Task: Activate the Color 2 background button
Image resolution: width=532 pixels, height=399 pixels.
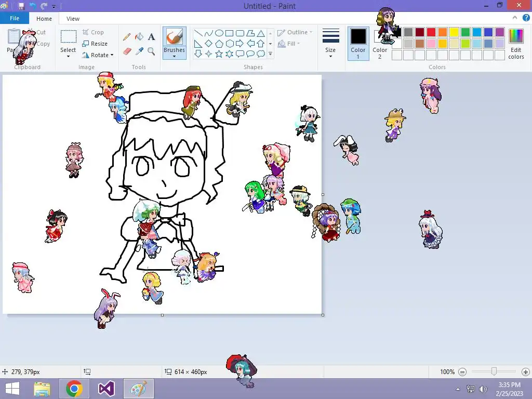Action: 380,44
